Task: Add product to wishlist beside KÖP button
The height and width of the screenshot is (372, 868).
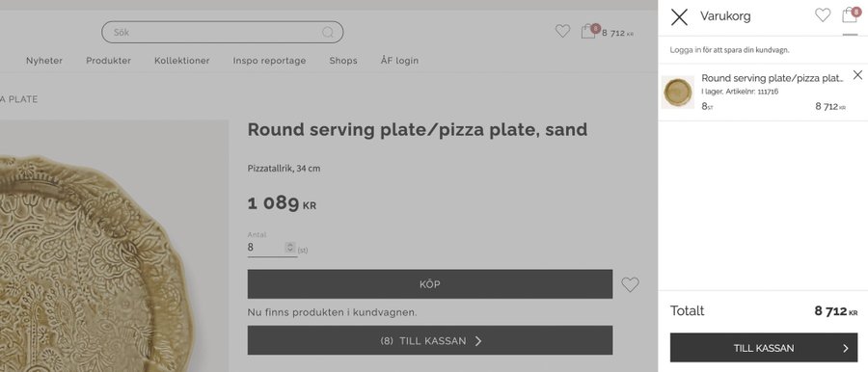Action: [630, 284]
